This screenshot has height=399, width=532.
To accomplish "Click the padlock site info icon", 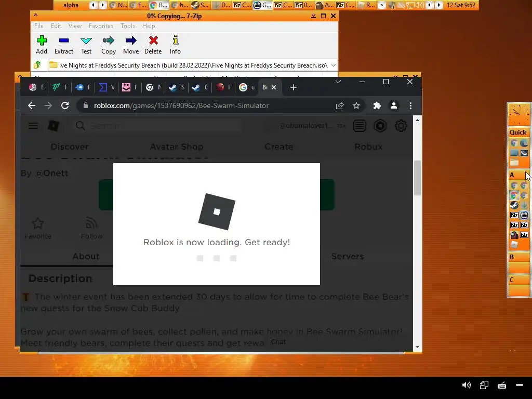I will pos(86,105).
